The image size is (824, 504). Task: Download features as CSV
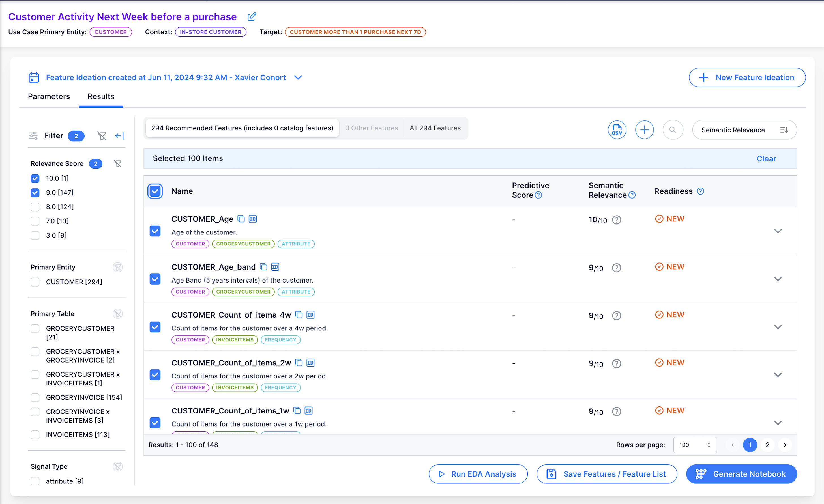(617, 130)
